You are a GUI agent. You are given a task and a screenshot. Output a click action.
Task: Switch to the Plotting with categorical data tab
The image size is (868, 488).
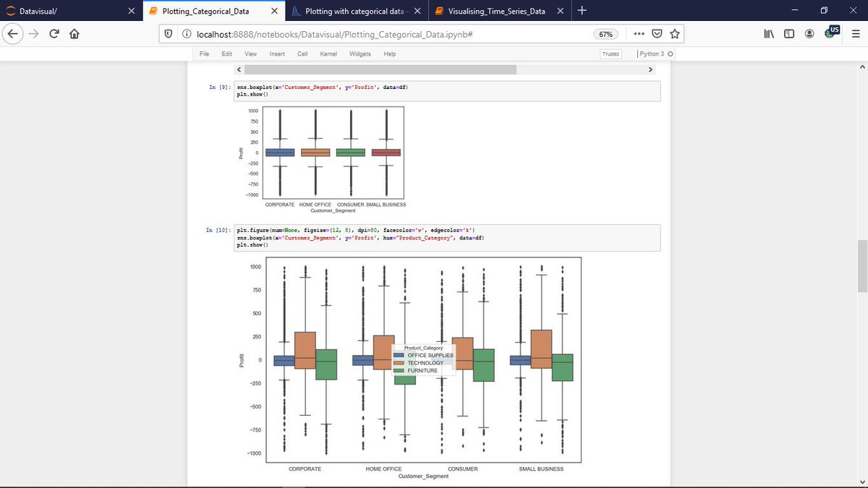pyautogui.click(x=354, y=11)
